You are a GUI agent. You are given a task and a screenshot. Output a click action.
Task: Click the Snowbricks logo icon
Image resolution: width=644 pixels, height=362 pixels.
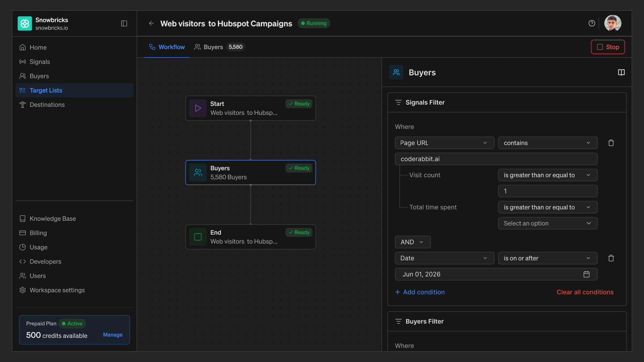pos(25,24)
